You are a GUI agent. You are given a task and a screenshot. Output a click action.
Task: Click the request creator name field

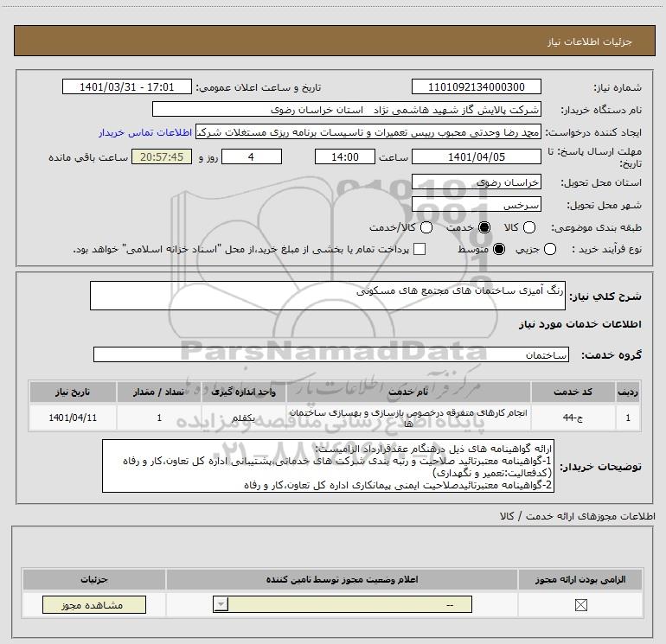pyautogui.click(x=368, y=132)
